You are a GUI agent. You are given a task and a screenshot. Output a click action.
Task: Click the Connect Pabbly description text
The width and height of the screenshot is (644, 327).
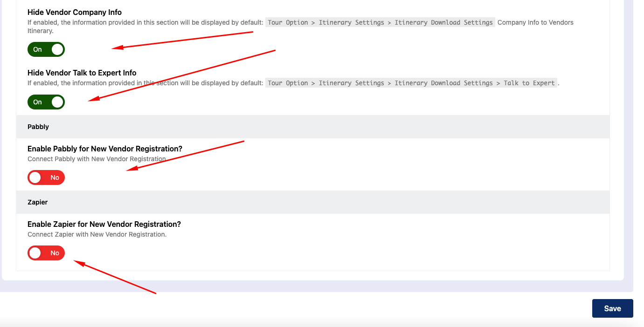point(97,159)
